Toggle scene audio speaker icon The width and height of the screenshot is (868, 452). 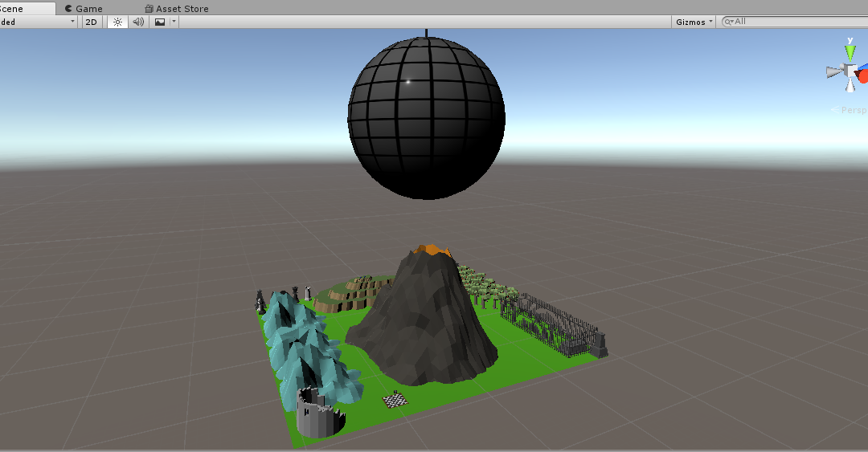point(138,22)
